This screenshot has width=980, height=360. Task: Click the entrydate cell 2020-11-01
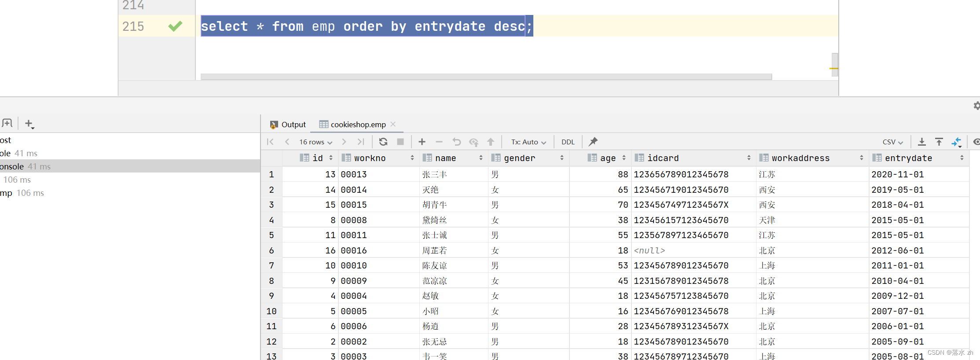click(x=919, y=174)
